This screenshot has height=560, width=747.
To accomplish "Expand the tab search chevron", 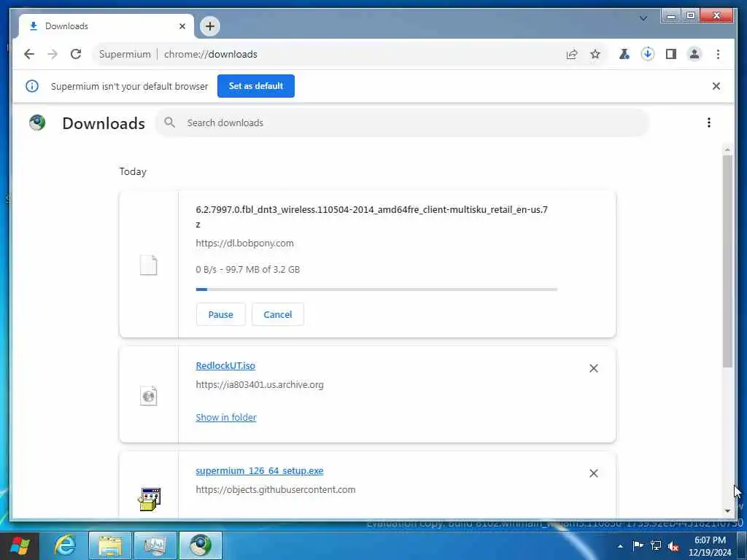I will (643, 18).
